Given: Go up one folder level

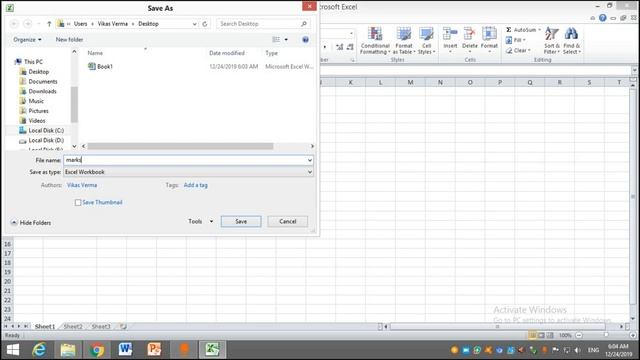Looking at the screenshot, I should tap(49, 24).
